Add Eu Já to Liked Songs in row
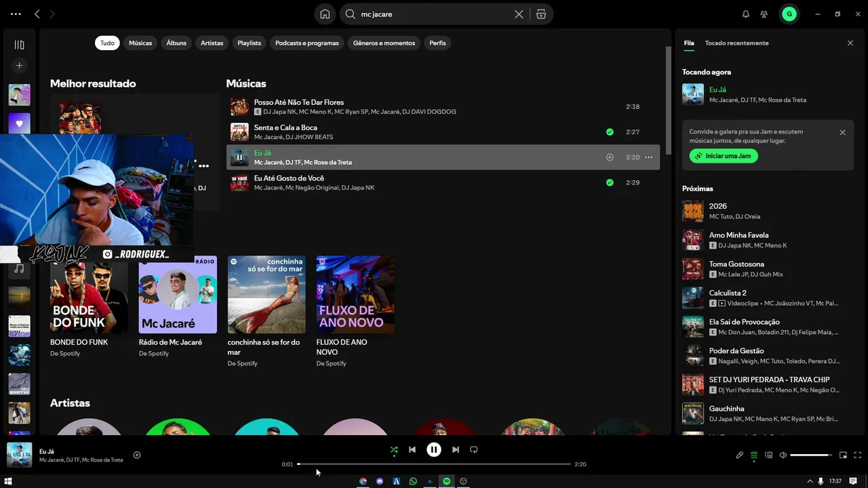868x488 pixels. pyautogui.click(x=610, y=157)
